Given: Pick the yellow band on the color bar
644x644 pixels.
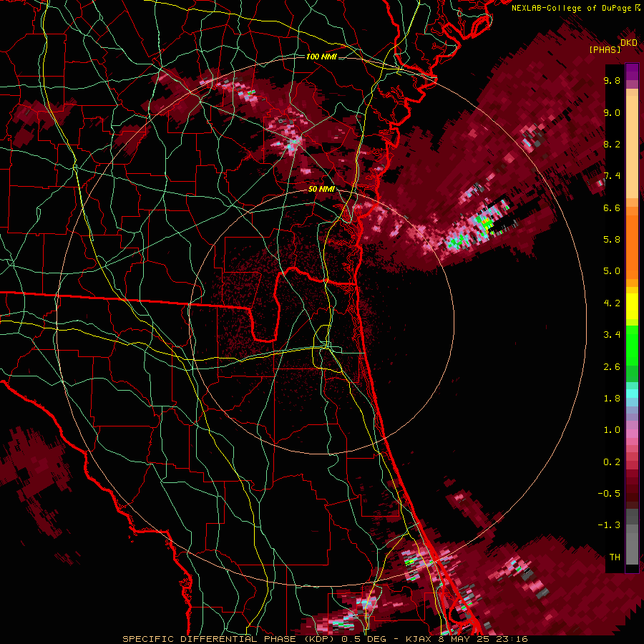Looking at the screenshot, I should [632, 306].
